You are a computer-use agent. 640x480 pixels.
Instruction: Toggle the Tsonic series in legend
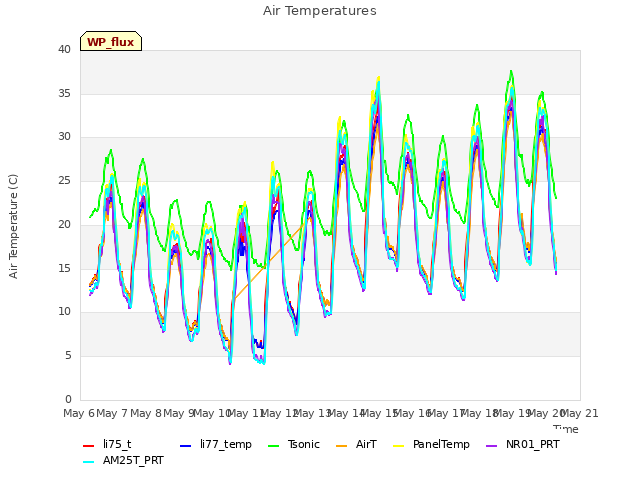click(x=293, y=444)
